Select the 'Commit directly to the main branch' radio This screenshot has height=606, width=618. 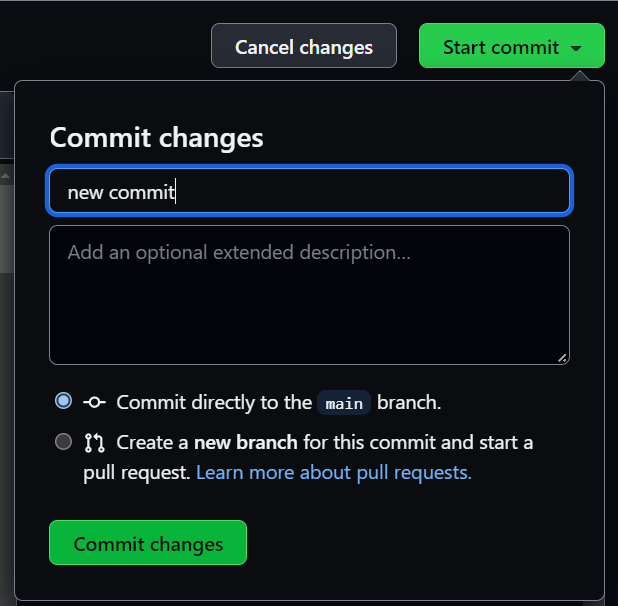tap(63, 401)
